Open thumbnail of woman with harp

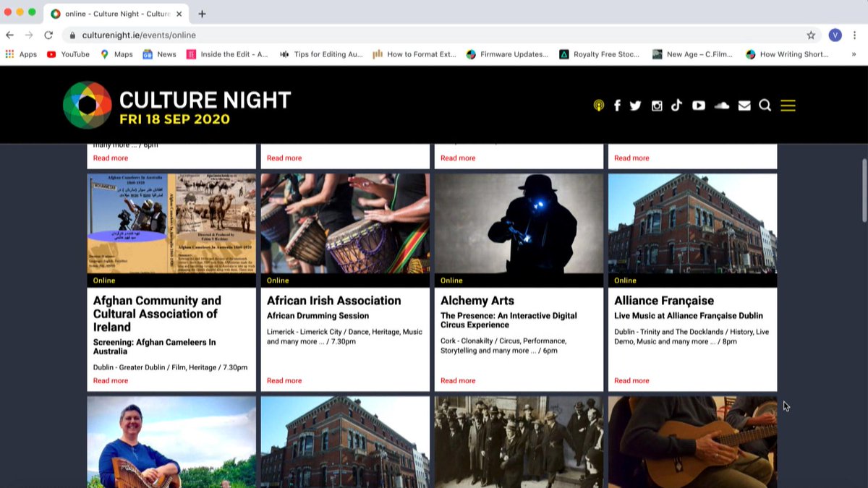(171, 442)
